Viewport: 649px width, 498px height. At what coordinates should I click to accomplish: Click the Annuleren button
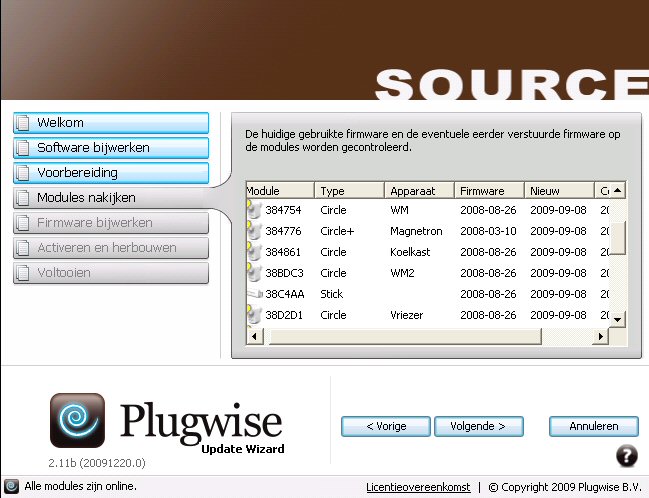[x=594, y=426]
